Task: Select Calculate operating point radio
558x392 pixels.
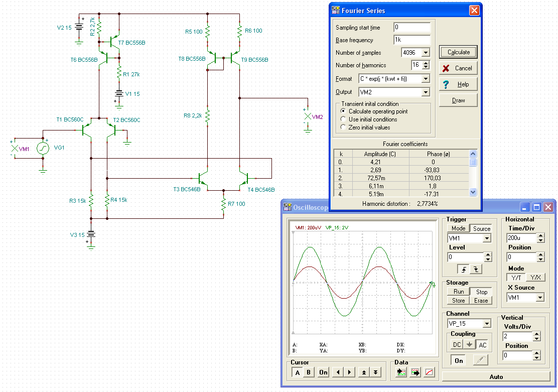Action: (x=343, y=111)
